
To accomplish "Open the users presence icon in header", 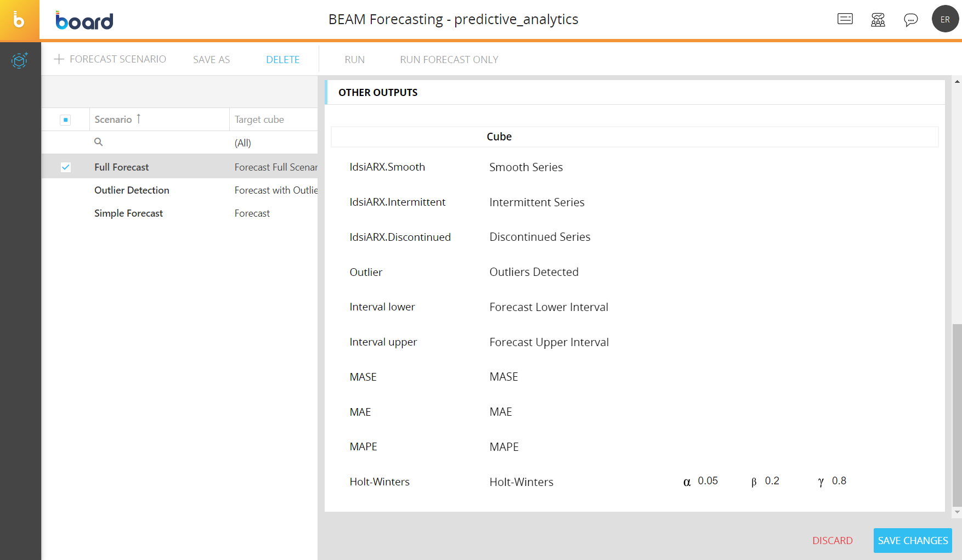I will pos(878,20).
